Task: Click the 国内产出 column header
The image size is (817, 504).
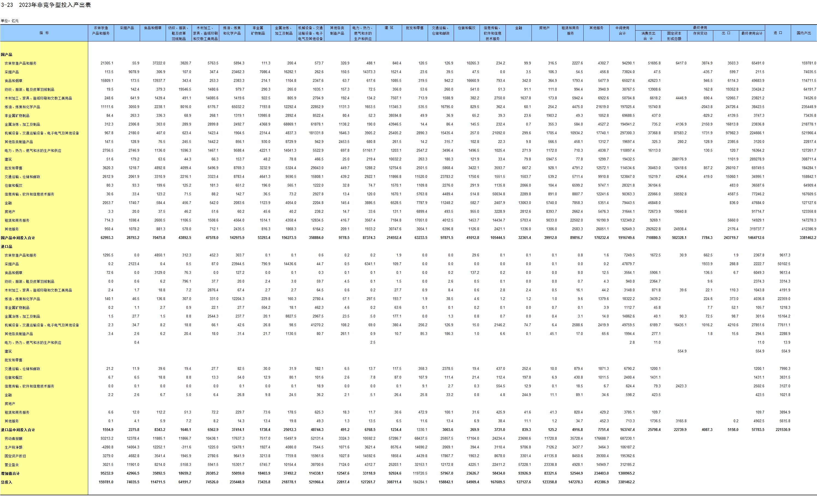Action: tap(804, 33)
